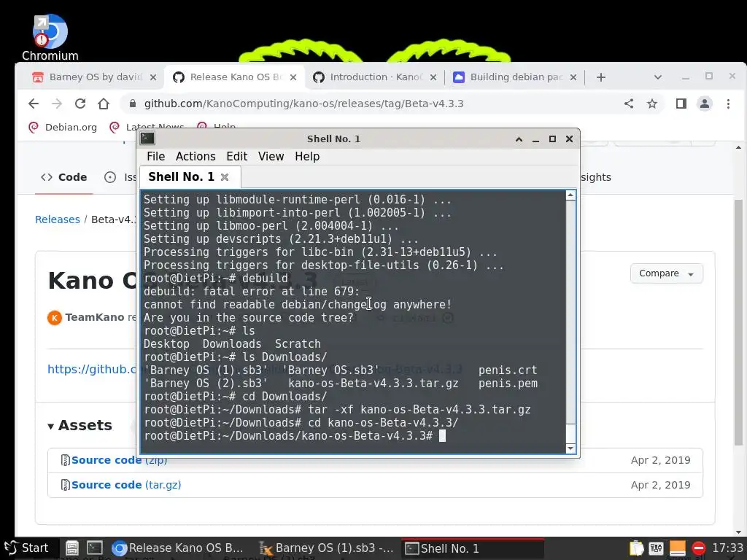This screenshot has height=560, width=747.
Task: Open the keyboard layout tray icon
Action: point(657,548)
